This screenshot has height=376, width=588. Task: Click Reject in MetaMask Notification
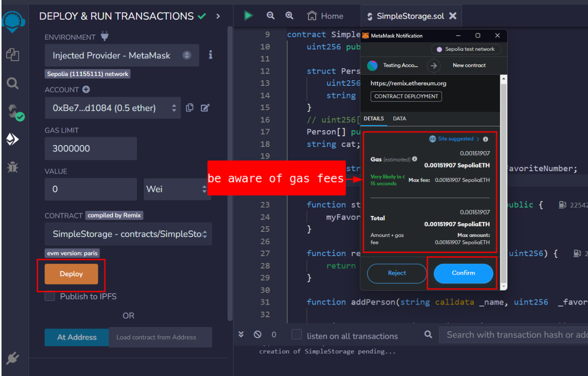[x=397, y=273]
